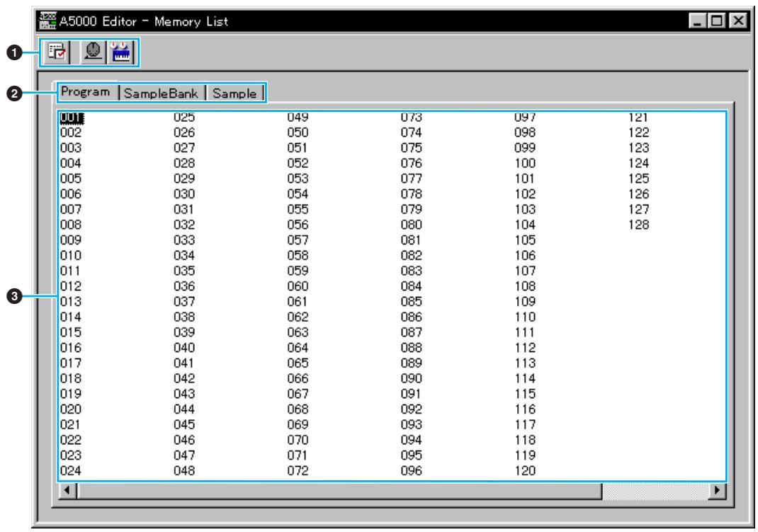This screenshot has height=532, width=758.
Task: Select program 032
Action: click(184, 225)
